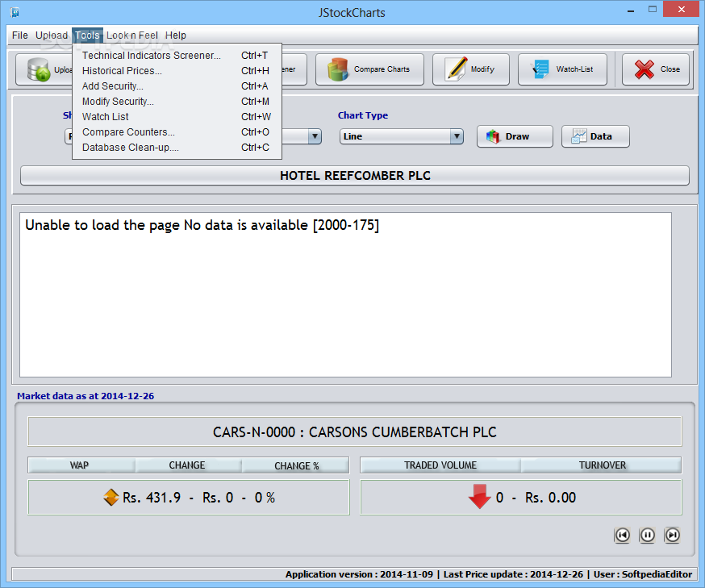Viewport: 705px width, 588px height.
Task: Choose Compare Counters menu entry
Action: point(177,131)
